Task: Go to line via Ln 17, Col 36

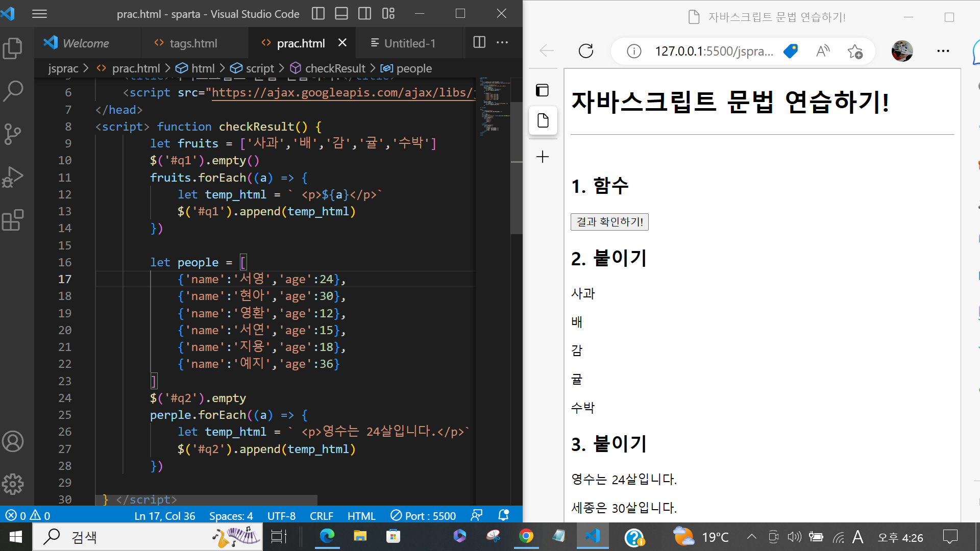Action: pyautogui.click(x=164, y=516)
